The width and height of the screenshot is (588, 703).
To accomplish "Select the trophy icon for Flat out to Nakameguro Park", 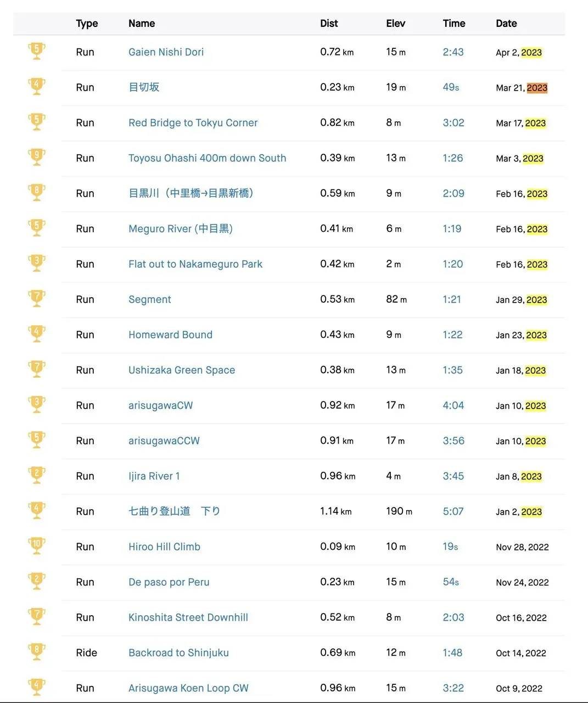I will [37, 263].
